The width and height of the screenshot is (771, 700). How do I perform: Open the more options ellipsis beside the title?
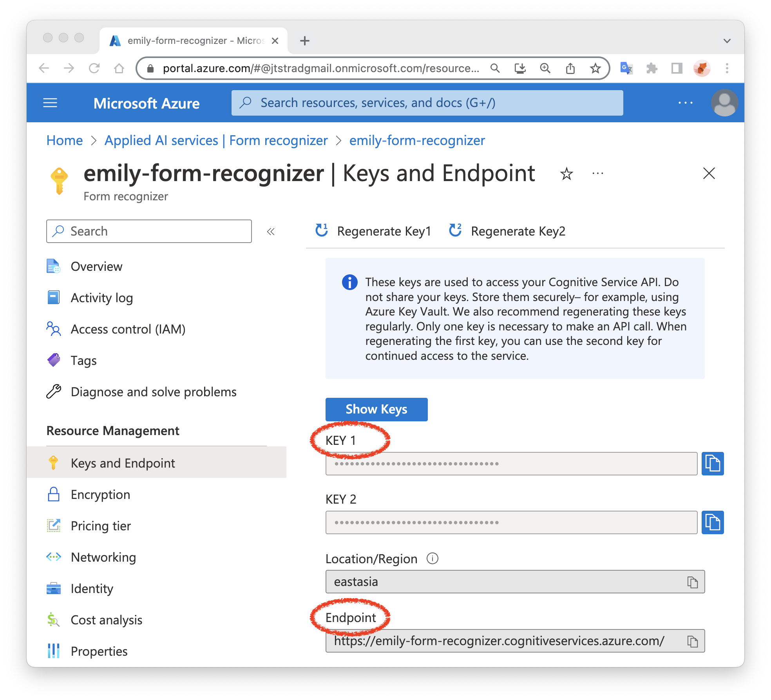click(597, 174)
